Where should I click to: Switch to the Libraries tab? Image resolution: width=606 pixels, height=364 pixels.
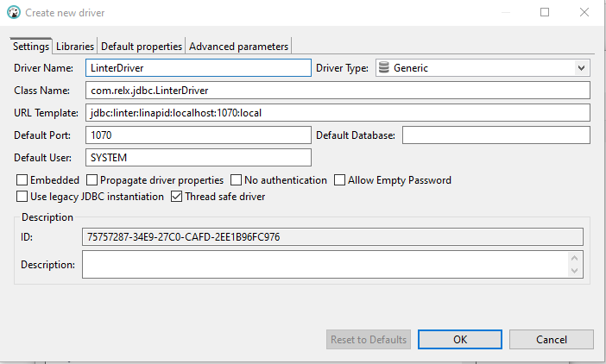click(75, 46)
